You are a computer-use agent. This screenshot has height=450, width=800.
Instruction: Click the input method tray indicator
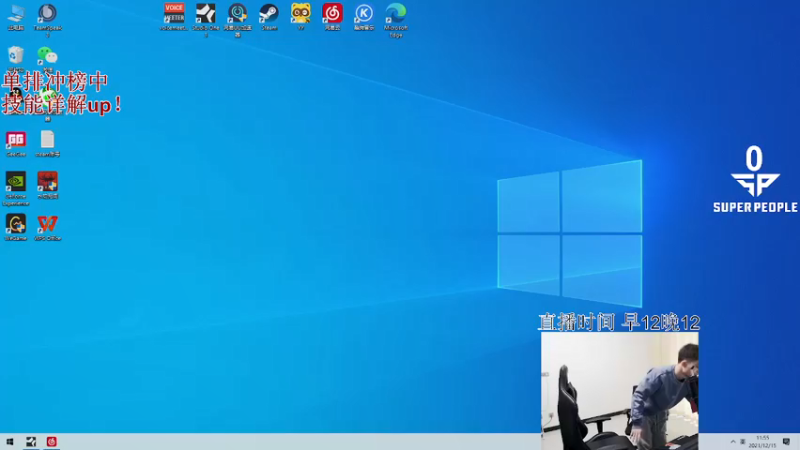tap(743, 441)
